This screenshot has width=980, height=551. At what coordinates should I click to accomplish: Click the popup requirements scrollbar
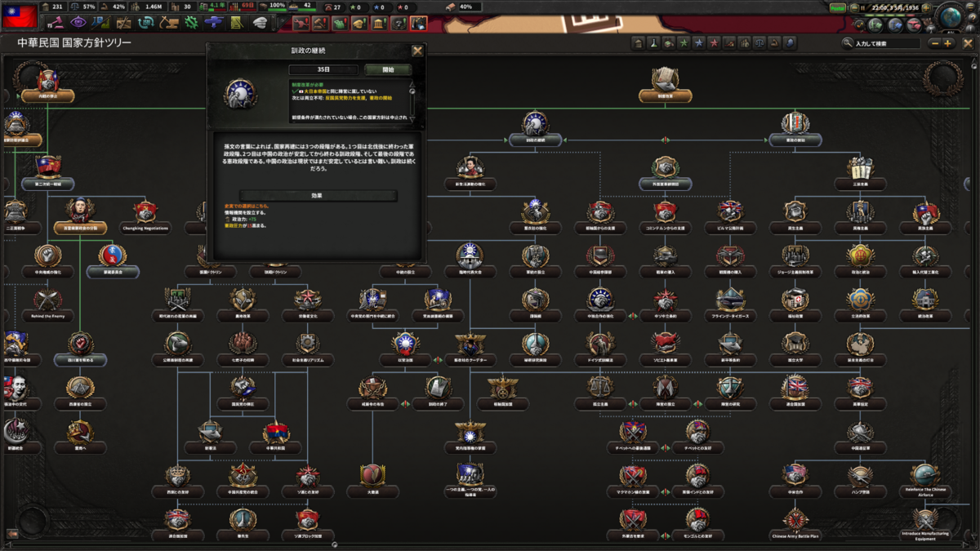[412, 102]
